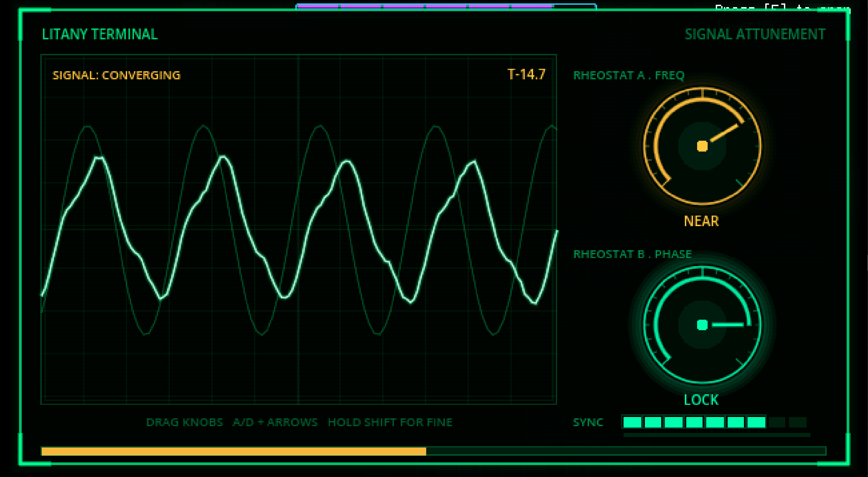The height and width of the screenshot is (477, 868).
Task: Click the T-14.7 countdown timer
Action: coord(526,75)
